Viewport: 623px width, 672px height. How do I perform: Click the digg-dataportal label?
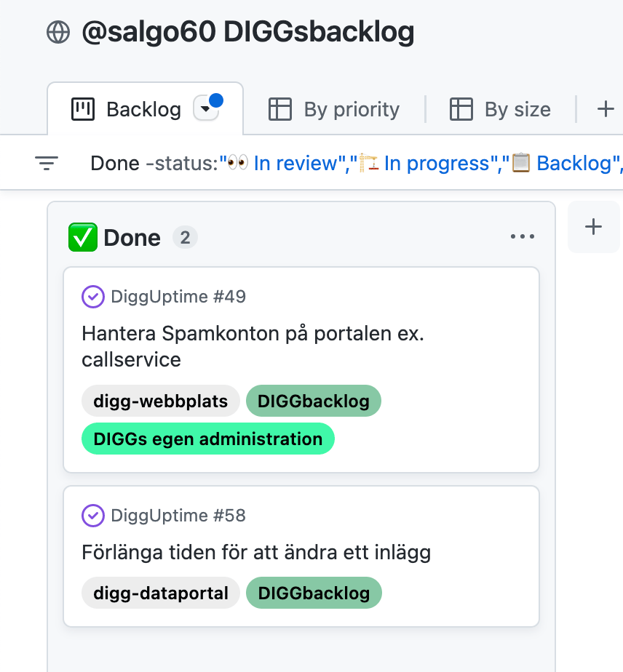click(x=160, y=593)
